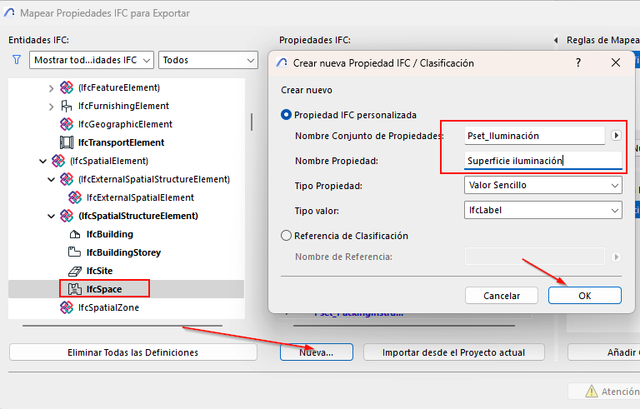640x409 pixels.
Task: Click the IfcSite icon in tree
Action: pyautogui.click(x=75, y=271)
